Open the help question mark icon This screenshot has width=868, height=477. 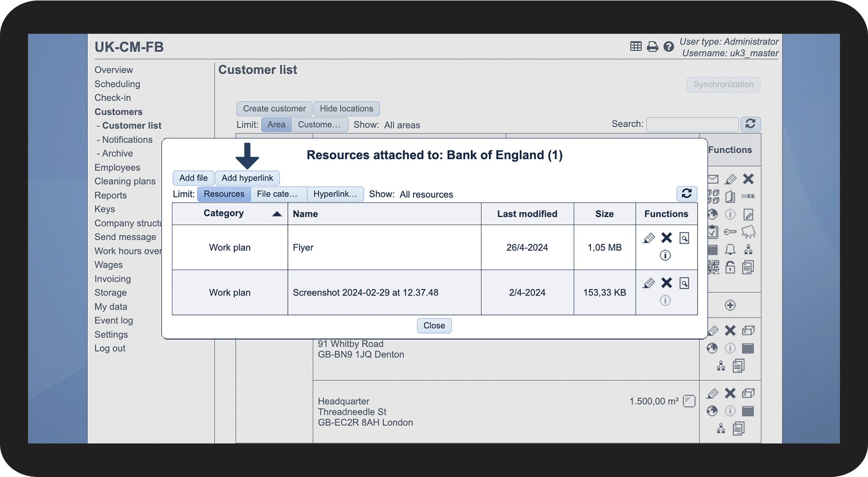(x=669, y=47)
